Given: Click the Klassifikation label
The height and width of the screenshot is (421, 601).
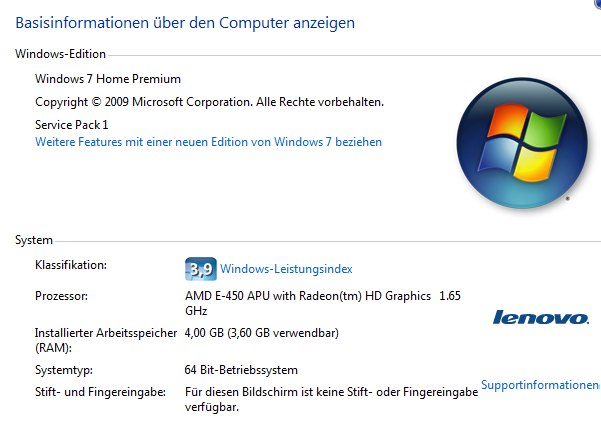Looking at the screenshot, I should tap(71, 265).
